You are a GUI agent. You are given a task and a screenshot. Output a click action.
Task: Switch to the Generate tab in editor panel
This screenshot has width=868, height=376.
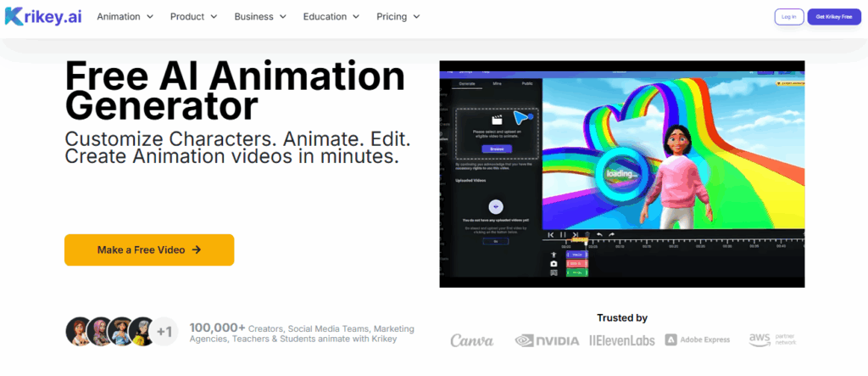[x=466, y=84]
